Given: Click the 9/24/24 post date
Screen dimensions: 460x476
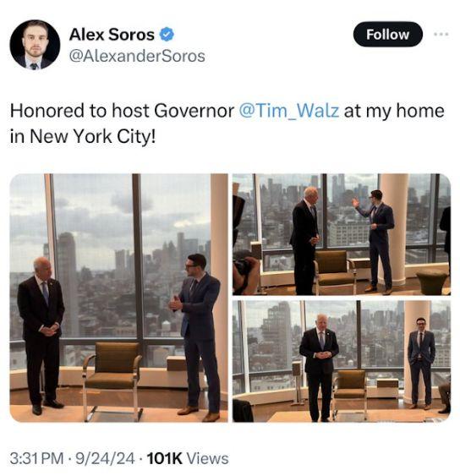Looking at the screenshot, I should 105,458.
